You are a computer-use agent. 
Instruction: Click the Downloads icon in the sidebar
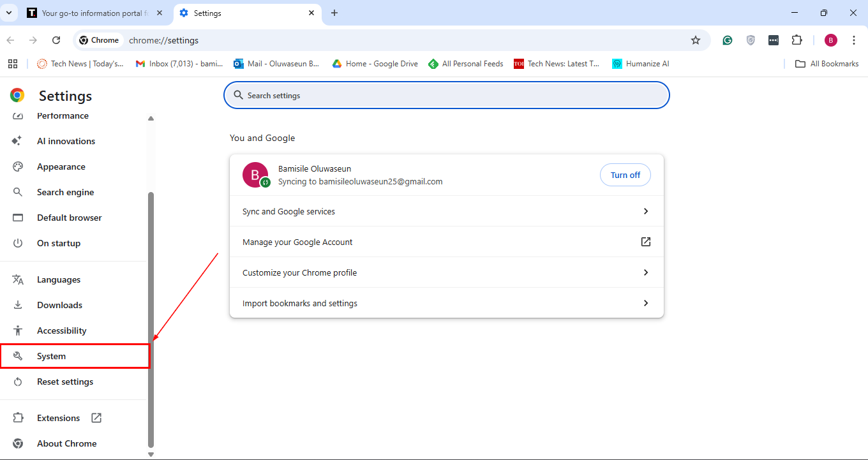18,305
